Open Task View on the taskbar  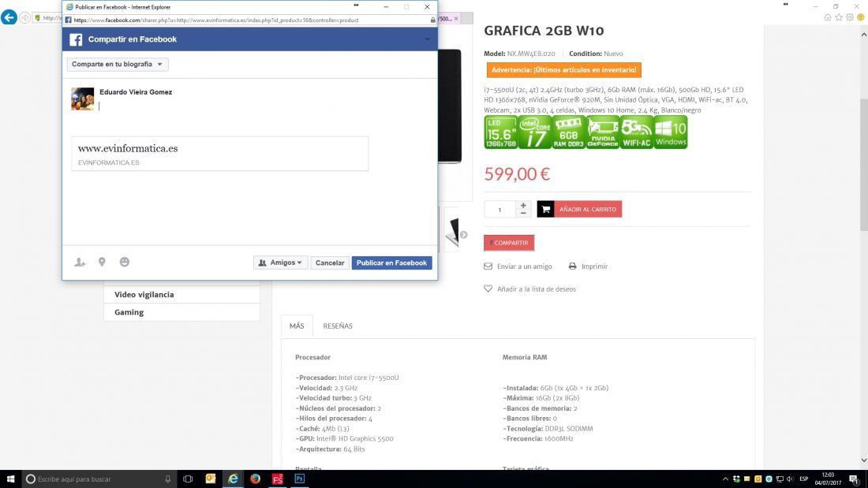pos(188,479)
